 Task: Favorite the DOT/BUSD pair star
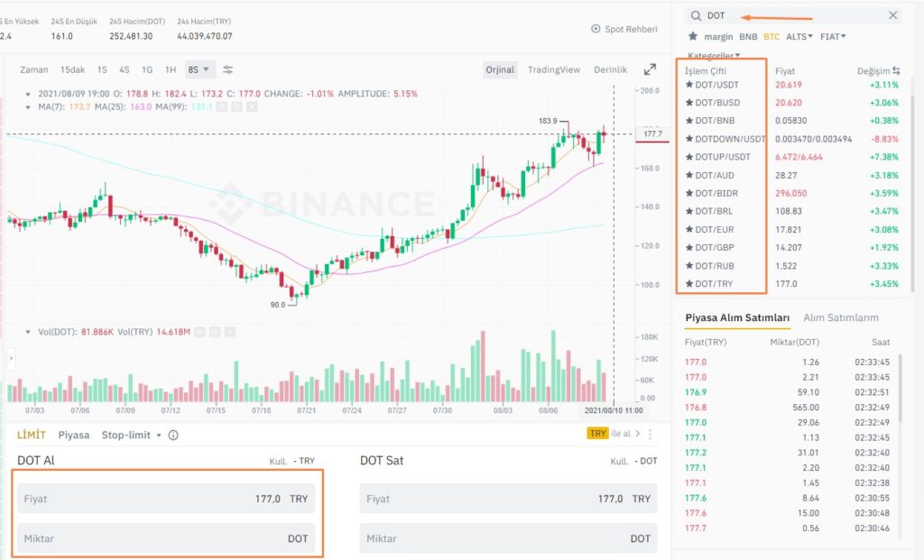(689, 103)
